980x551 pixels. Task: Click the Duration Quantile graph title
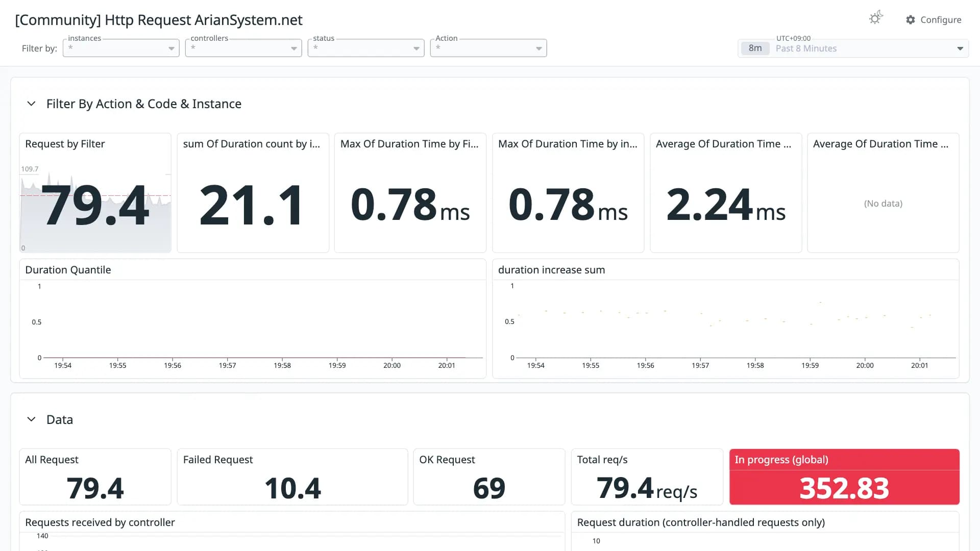[x=68, y=270]
